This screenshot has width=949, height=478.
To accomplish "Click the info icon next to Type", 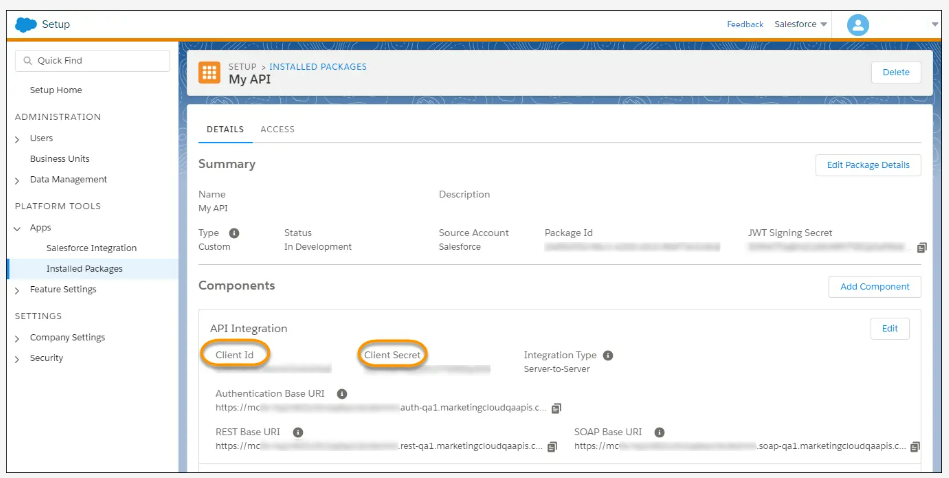I will pyautogui.click(x=234, y=233).
